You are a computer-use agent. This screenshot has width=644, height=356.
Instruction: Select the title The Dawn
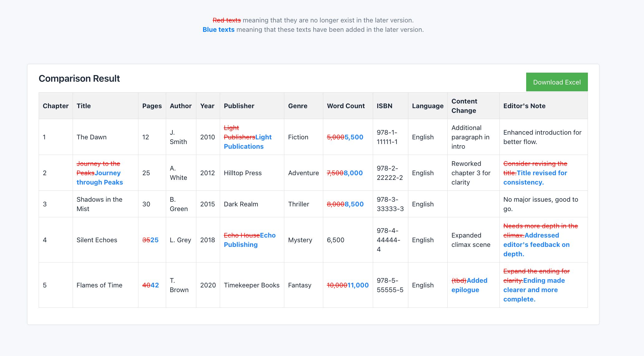(x=91, y=137)
